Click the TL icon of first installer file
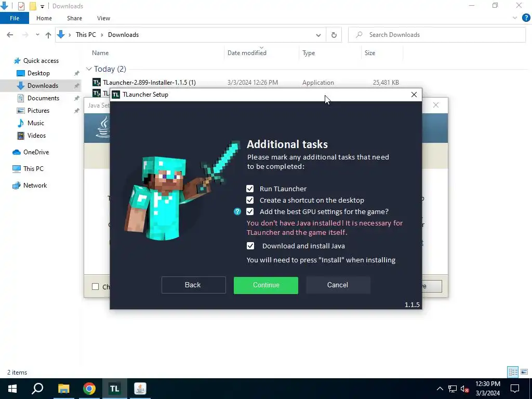The width and height of the screenshot is (532, 399). tap(97, 83)
